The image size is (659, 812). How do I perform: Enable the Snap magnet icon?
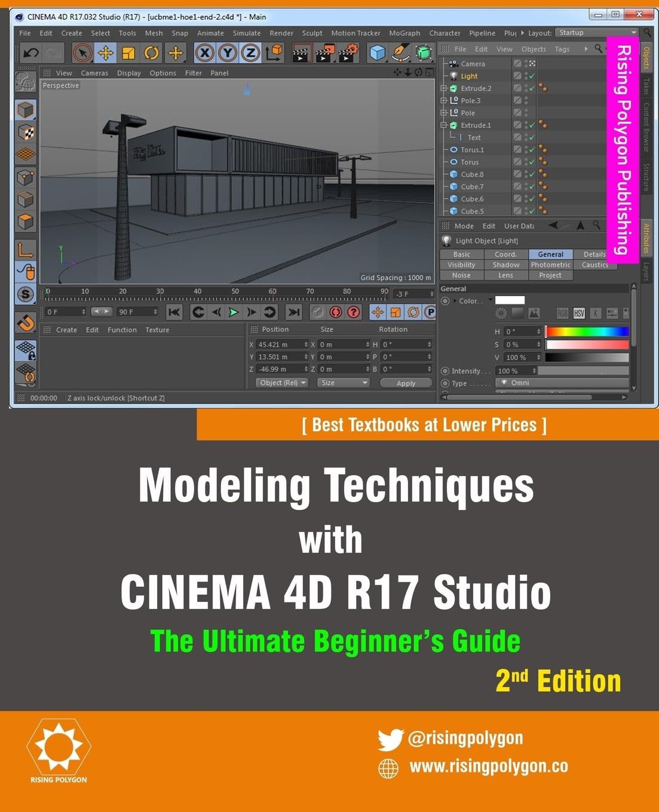25,323
